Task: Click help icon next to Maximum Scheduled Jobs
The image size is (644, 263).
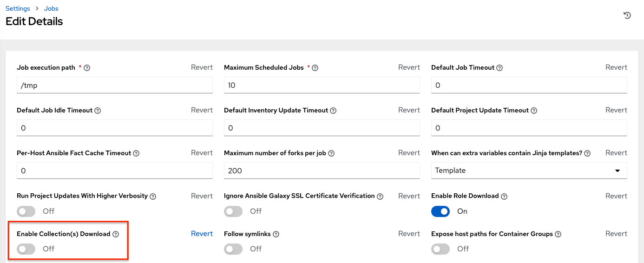Action: tap(315, 68)
